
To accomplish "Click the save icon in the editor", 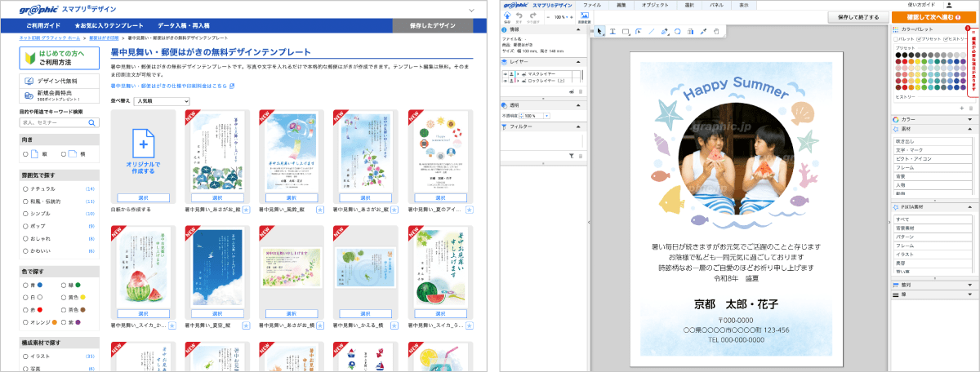I will tap(507, 16).
